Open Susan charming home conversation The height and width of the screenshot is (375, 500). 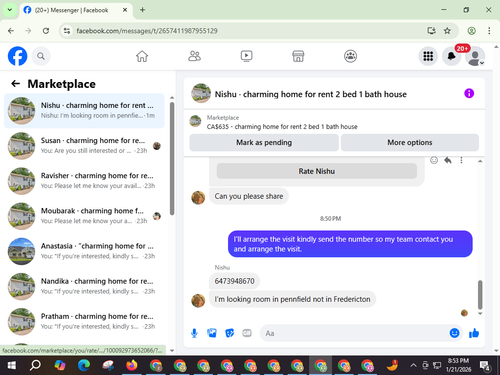coord(84,146)
